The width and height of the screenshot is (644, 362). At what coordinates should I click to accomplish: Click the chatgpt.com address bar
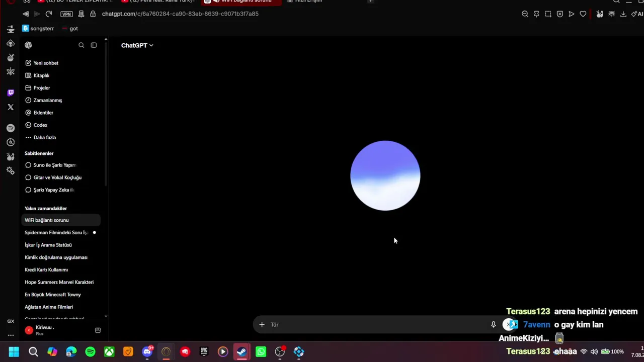tap(180, 14)
